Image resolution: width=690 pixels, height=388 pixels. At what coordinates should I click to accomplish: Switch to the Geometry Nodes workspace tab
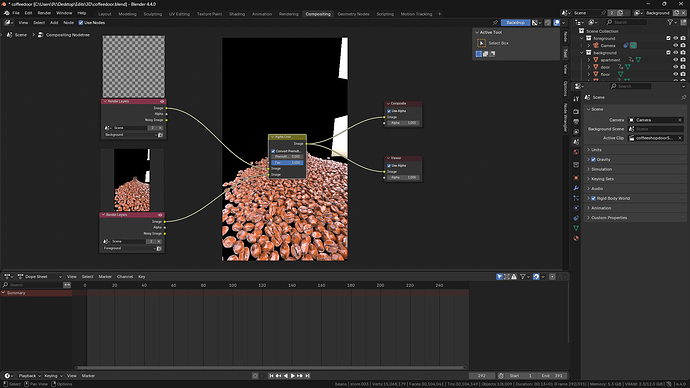[353, 14]
